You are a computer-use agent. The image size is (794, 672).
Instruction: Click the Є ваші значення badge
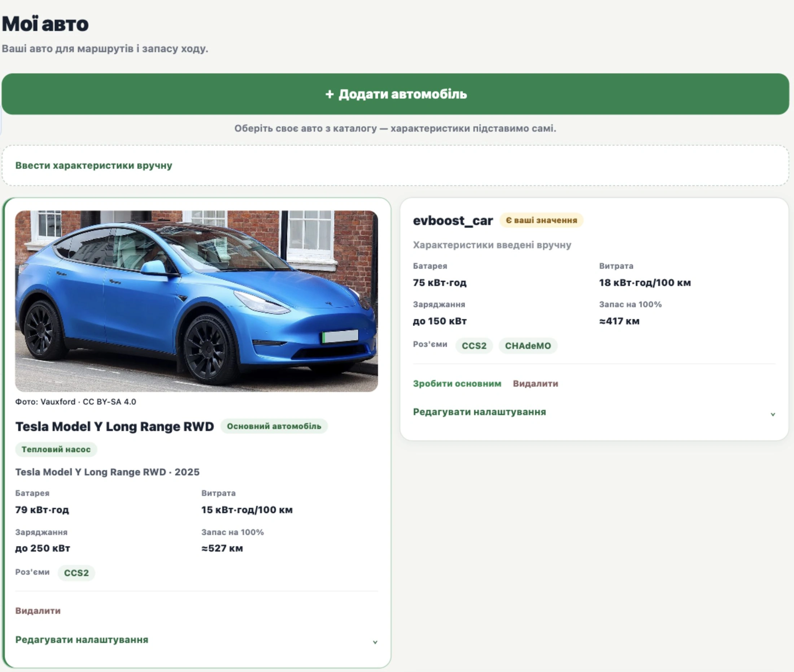[541, 220]
